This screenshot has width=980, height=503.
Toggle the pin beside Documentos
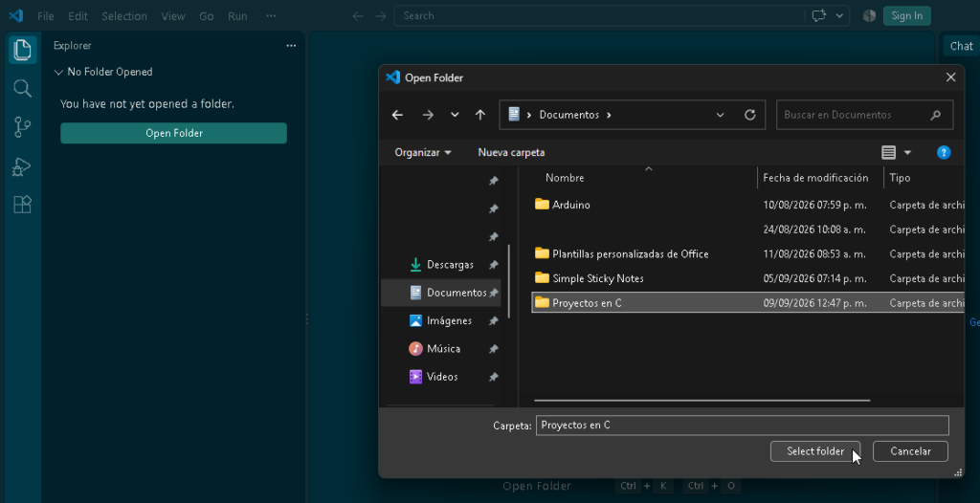493,293
